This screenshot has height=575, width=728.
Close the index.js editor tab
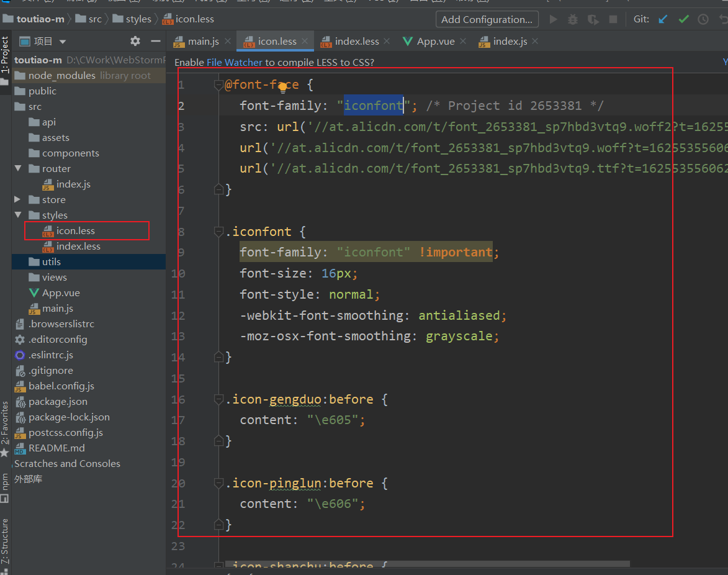[x=535, y=42]
